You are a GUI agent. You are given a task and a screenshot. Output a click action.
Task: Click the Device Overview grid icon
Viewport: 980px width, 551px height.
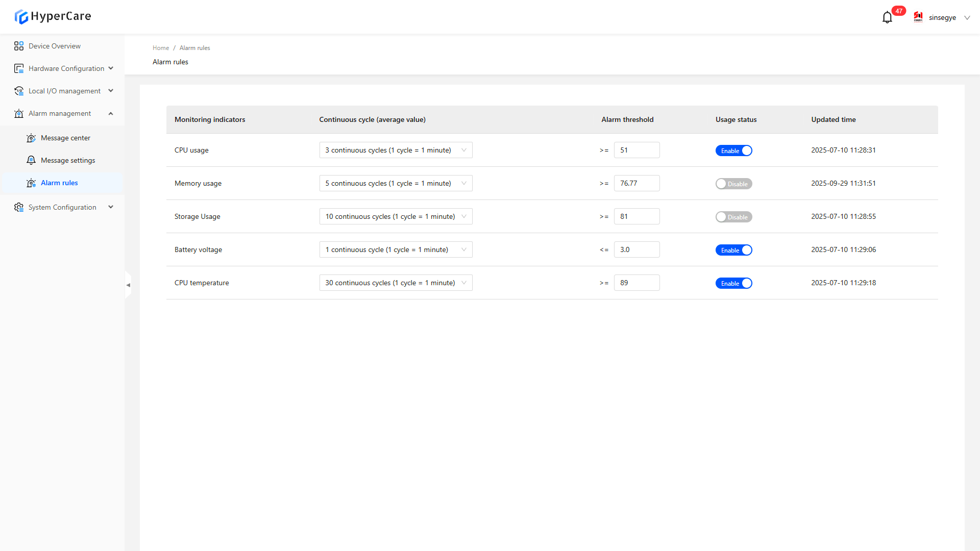point(19,46)
